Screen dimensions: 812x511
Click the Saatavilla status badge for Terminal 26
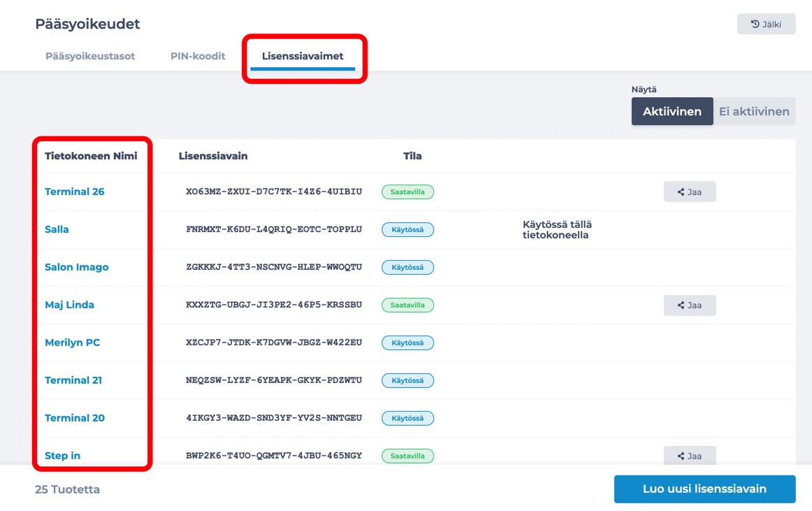coord(407,192)
